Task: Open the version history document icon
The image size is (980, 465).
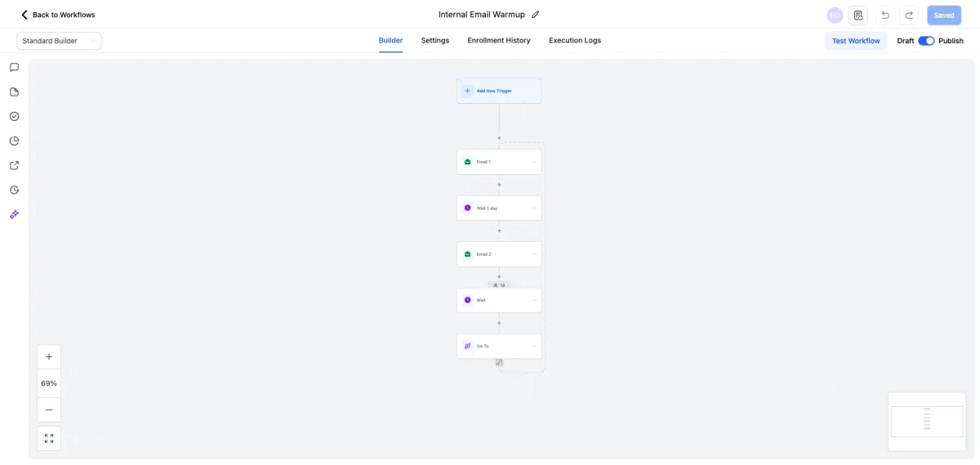Action: tap(858, 16)
